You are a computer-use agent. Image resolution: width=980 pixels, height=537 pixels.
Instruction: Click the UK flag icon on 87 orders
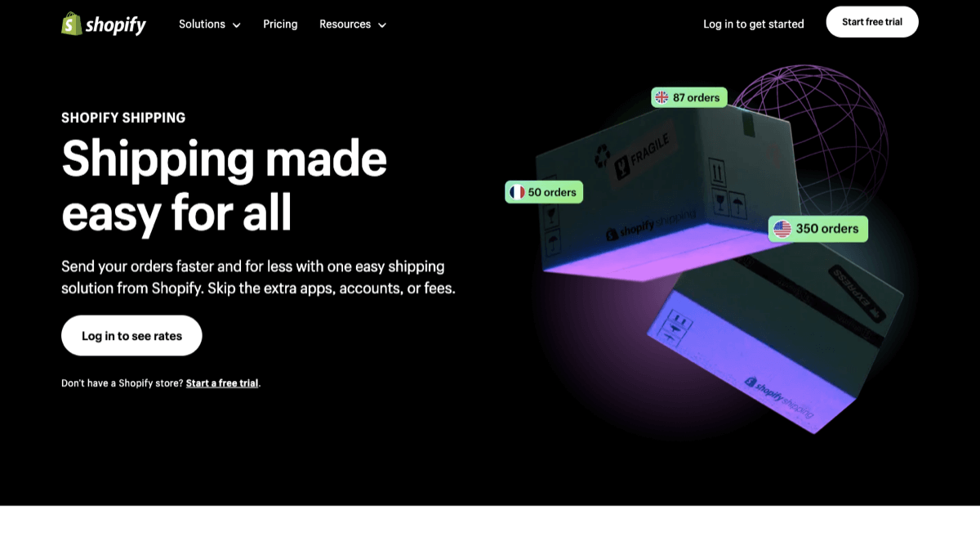click(661, 97)
